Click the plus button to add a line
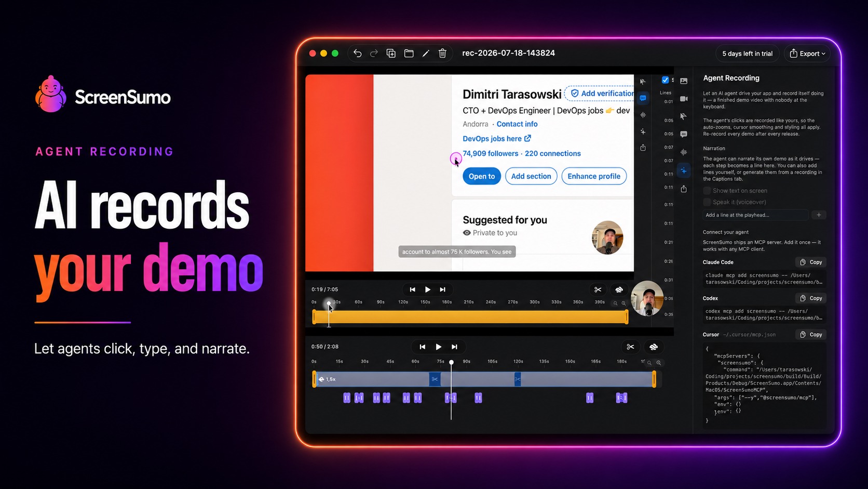The width and height of the screenshot is (868, 489). (819, 215)
